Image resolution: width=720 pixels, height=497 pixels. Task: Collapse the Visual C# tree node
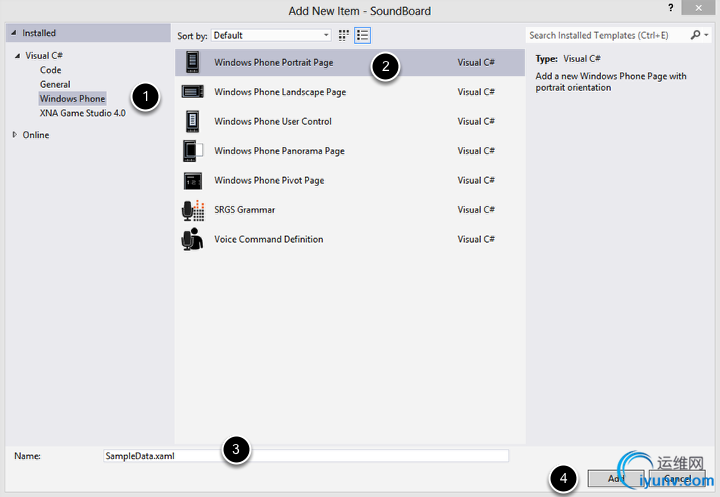17,56
